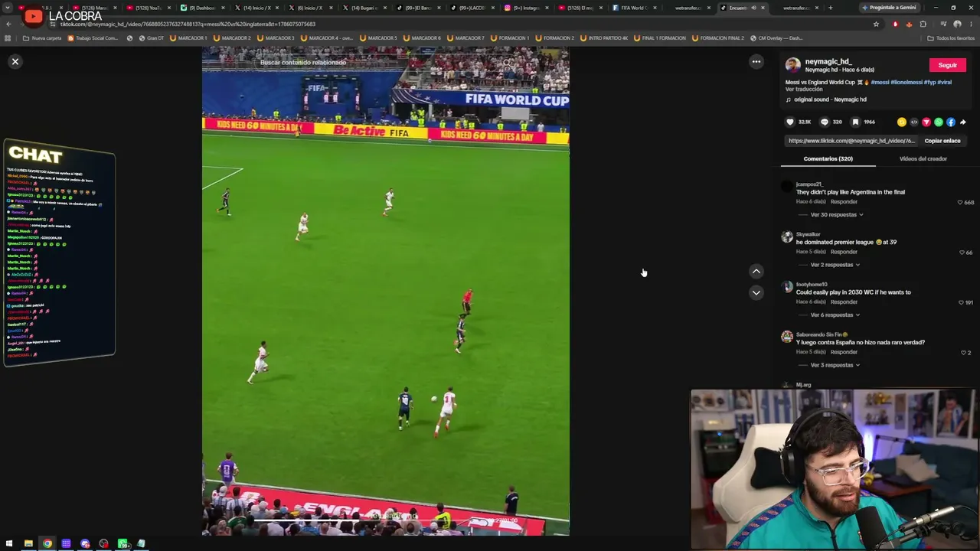Click the #fyp hashtag
This screenshot has width=980, height=551.
click(x=929, y=82)
